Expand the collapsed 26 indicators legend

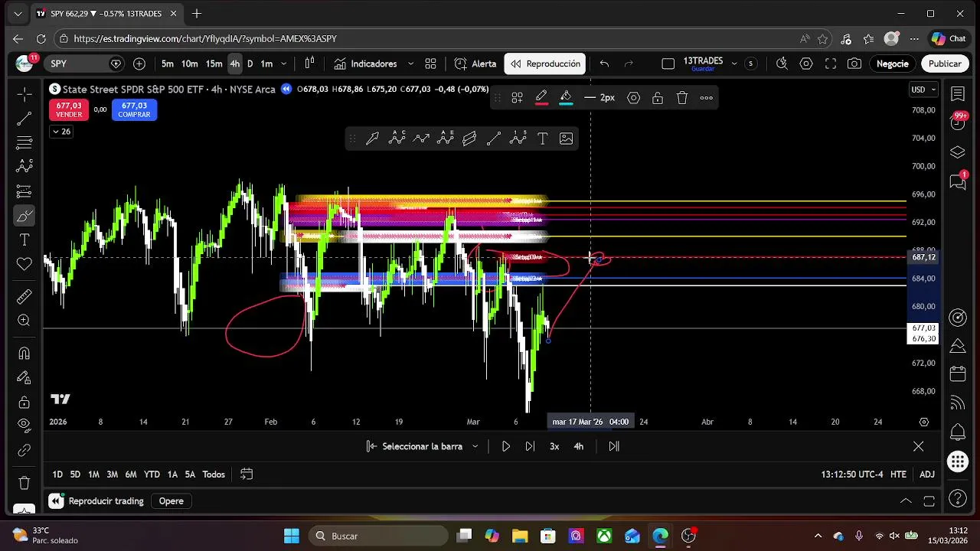61,132
